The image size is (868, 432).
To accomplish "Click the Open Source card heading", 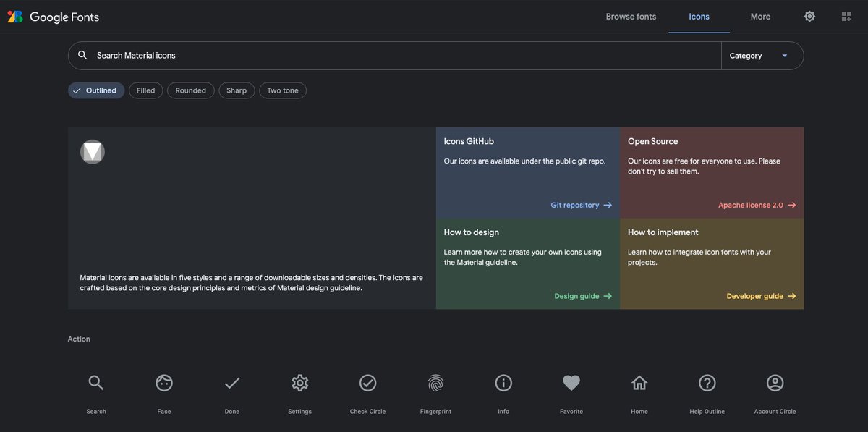I will pyautogui.click(x=653, y=141).
